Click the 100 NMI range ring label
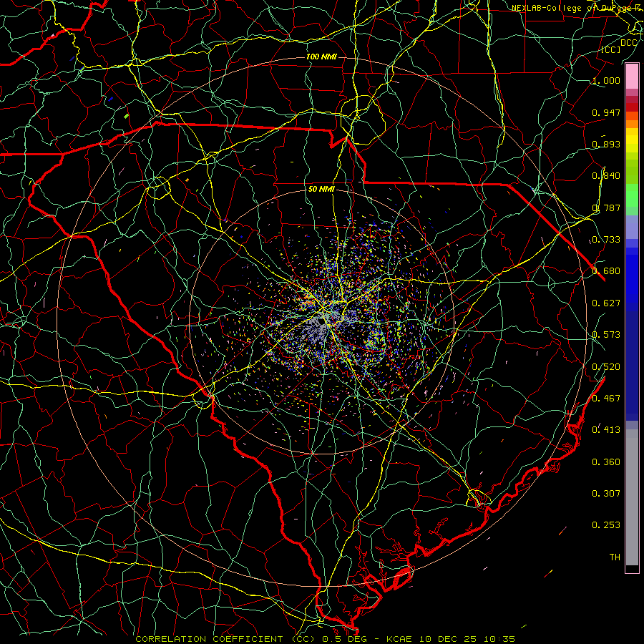This screenshot has width=644, height=644. point(321,57)
